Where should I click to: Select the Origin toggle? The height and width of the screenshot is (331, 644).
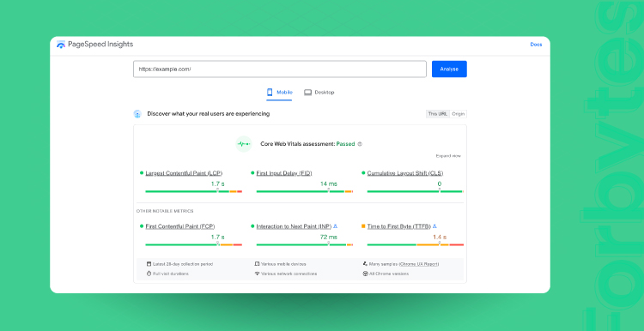[x=458, y=114]
